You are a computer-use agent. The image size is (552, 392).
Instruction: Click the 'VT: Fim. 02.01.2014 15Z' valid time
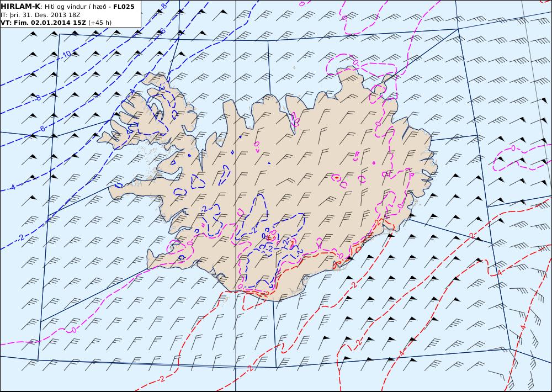click(x=43, y=23)
